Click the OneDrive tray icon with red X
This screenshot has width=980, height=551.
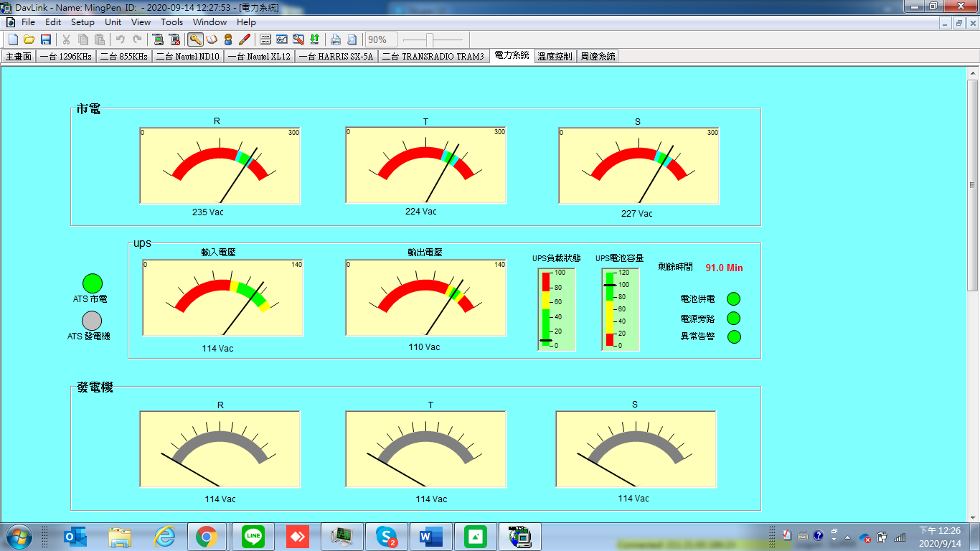click(x=865, y=537)
